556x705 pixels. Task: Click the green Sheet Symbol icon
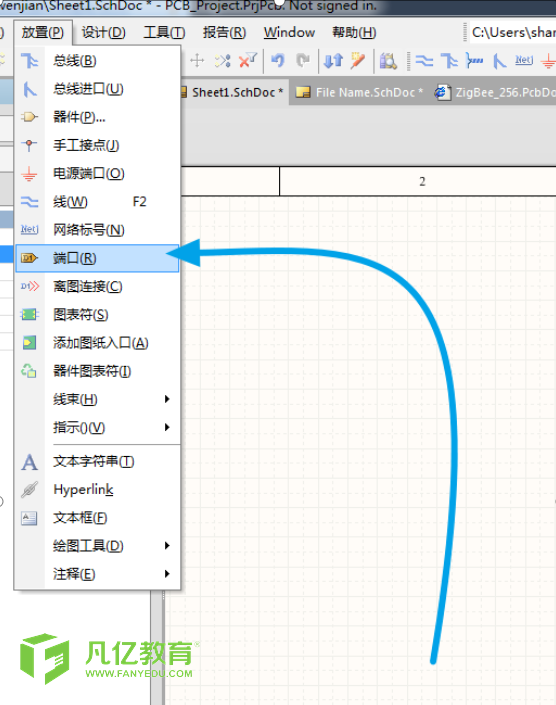[30, 315]
